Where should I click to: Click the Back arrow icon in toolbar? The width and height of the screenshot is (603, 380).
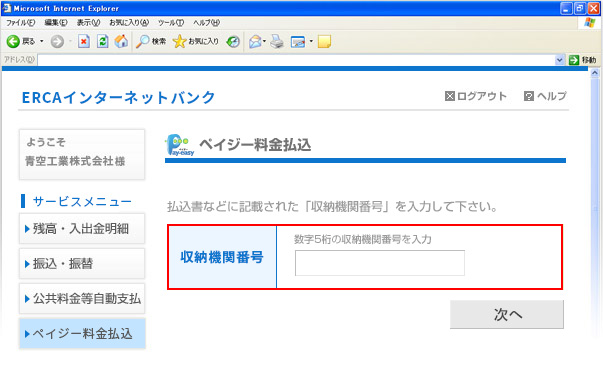click(x=13, y=41)
